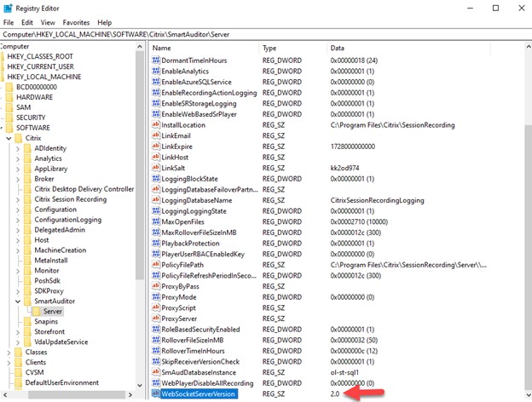Click the tree pane scroll-up arrow
Viewport: 532px width, 402px height.
140,47
